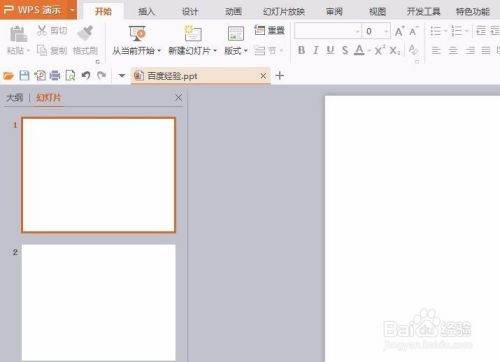Toggle Underline formatting

[x=330, y=50]
